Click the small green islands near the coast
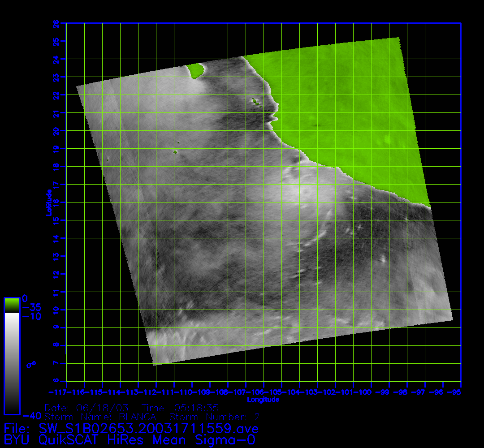This screenshot has width=484, height=448. 257,103
